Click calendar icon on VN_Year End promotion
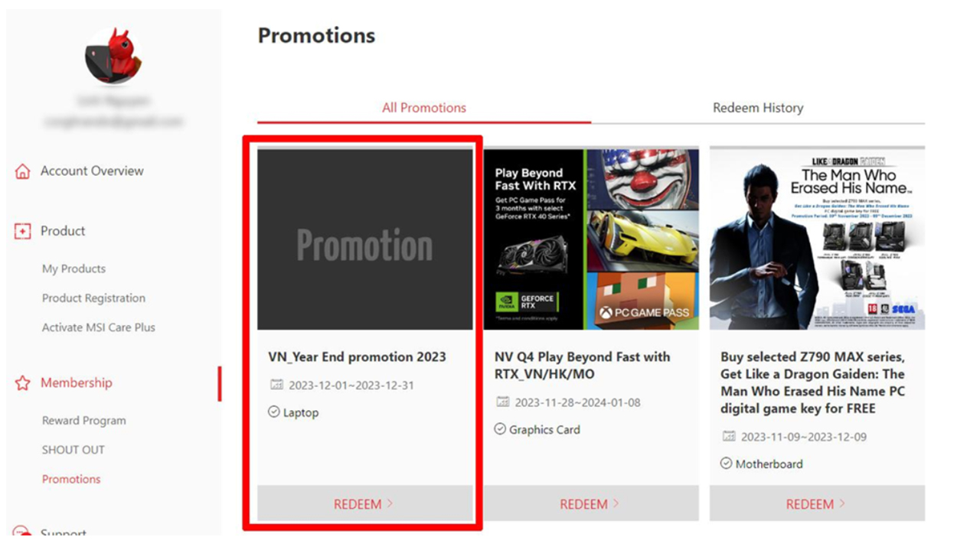The width and height of the screenshot is (980, 560). coord(276,385)
